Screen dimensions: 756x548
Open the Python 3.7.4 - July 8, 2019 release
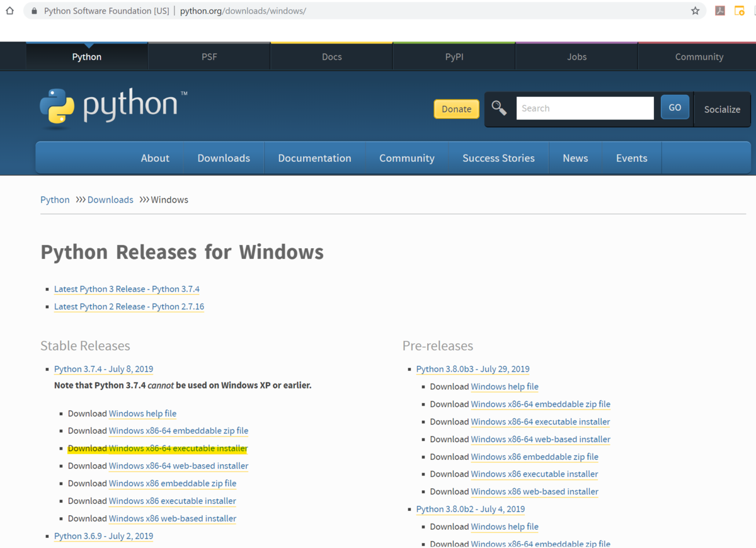[103, 369]
